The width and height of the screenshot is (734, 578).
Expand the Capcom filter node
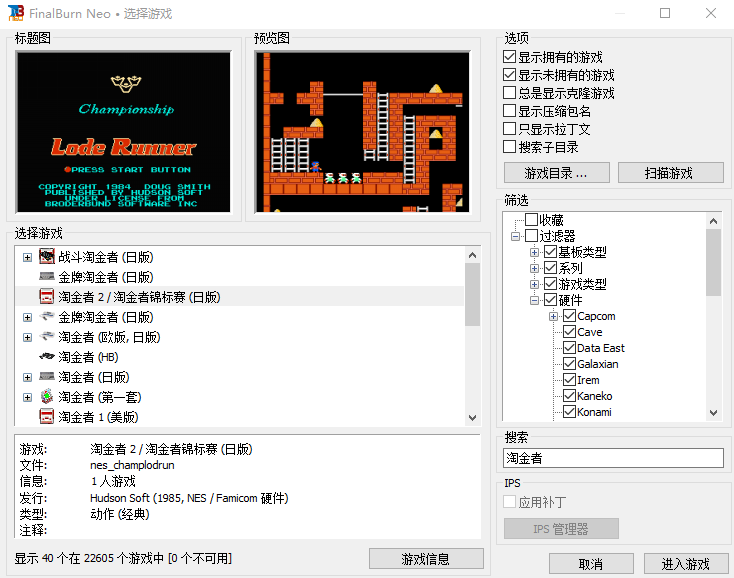[553, 316]
